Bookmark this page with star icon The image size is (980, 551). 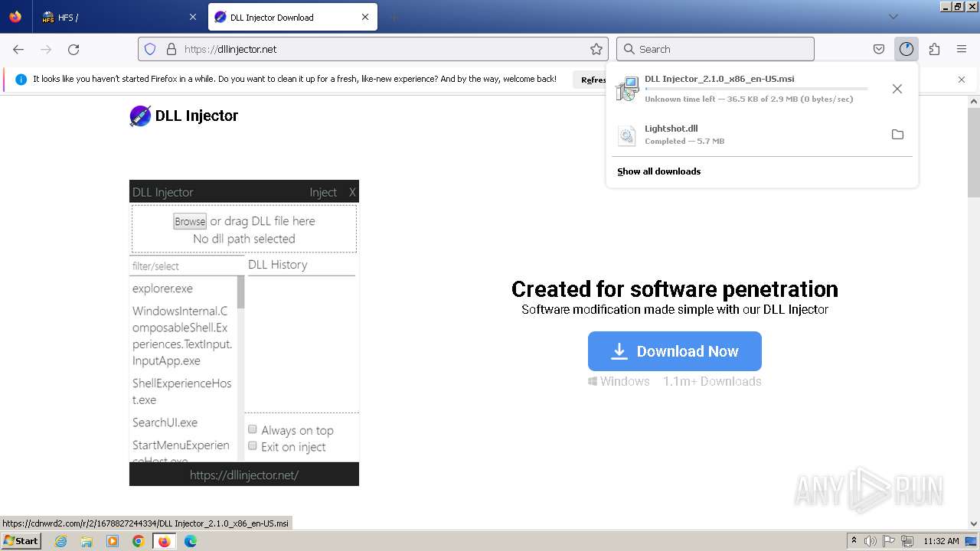coord(596,49)
